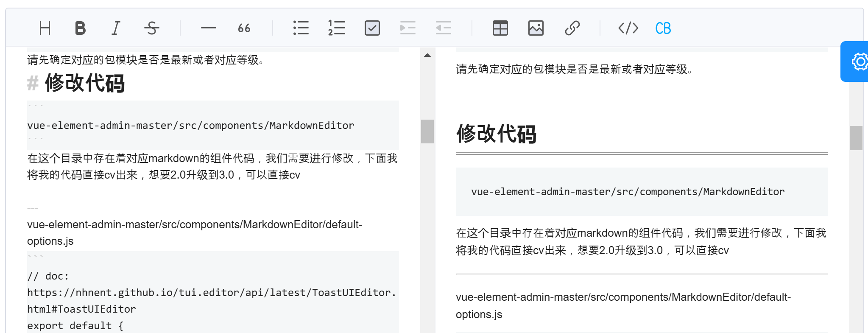
Task: Click the editor scrollbar up arrow
Action: [427, 55]
